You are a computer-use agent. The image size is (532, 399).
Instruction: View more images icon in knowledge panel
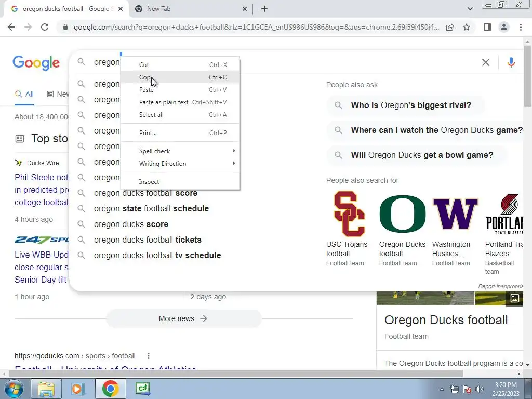(x=515, y=298)
